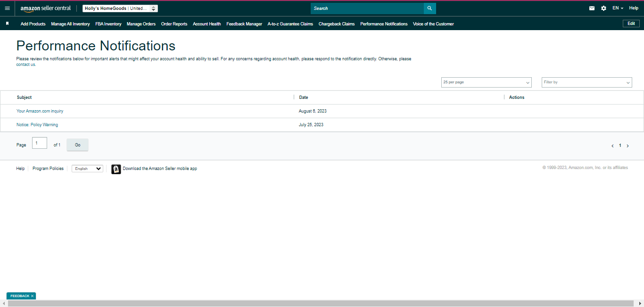Click the date August 6, 2023
This screenshot has width=644, height=307.
[x=313, y=111]
